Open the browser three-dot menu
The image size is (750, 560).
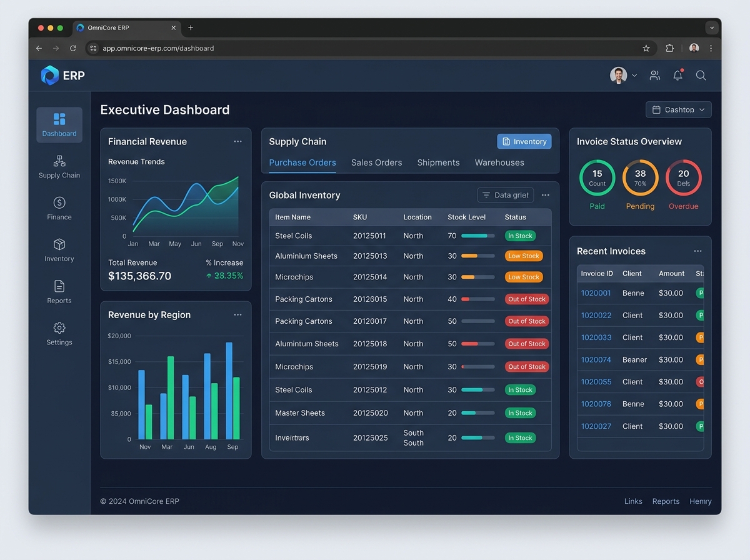click(711, 48)
